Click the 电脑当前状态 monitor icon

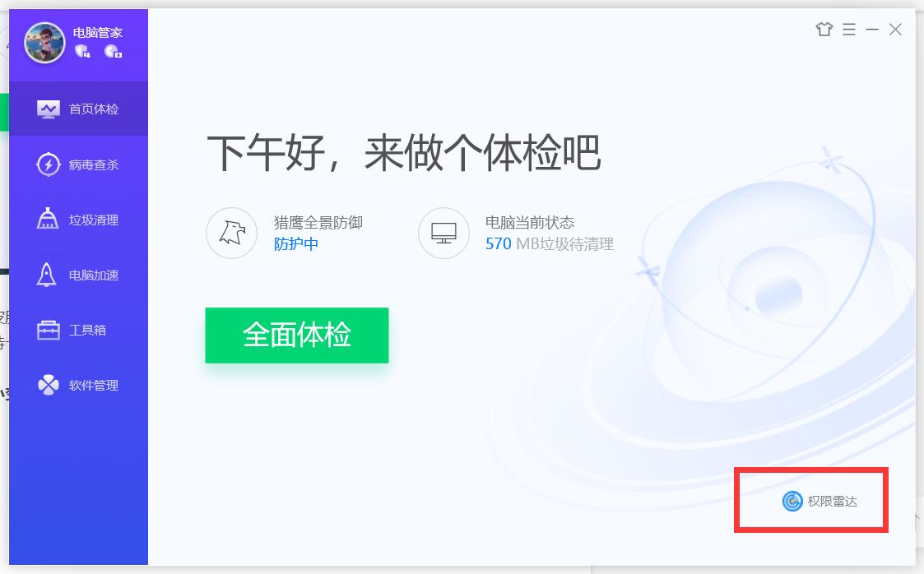click(x=443, y=233)
